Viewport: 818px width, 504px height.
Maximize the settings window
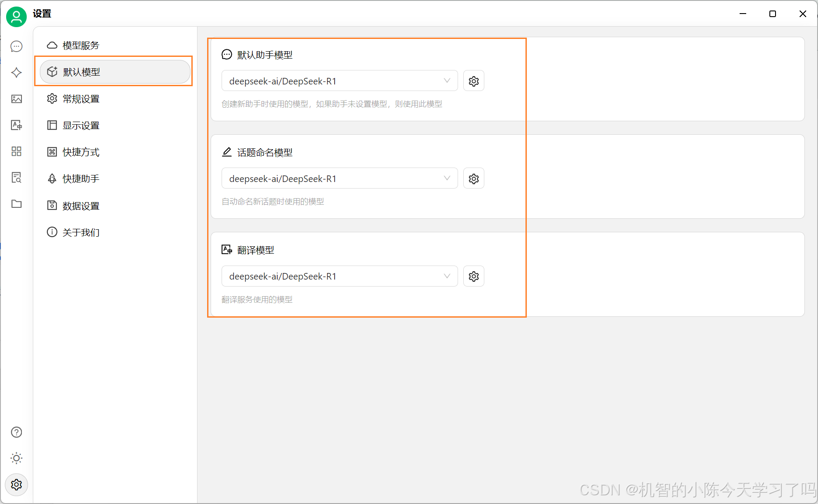(772, 14)
